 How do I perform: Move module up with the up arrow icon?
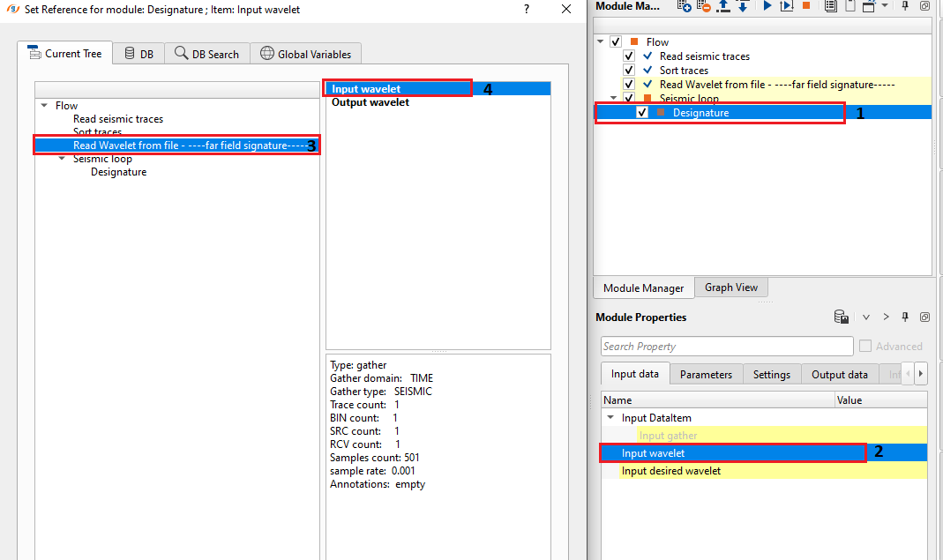pos(723,6)
